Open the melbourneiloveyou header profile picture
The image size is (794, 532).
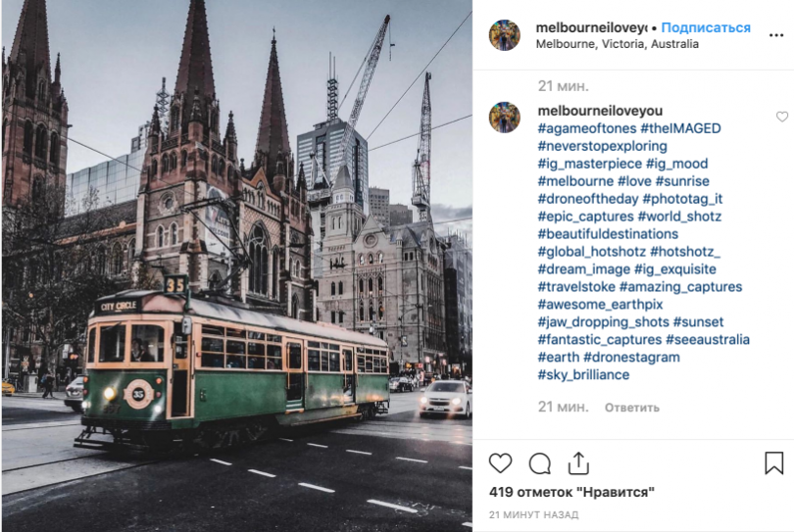pos(505,35)
